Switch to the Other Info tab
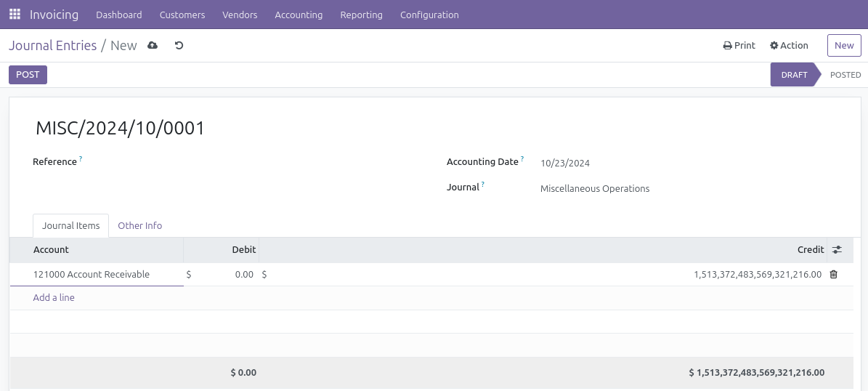Screen dimensions: 868x391 point(139,226)
